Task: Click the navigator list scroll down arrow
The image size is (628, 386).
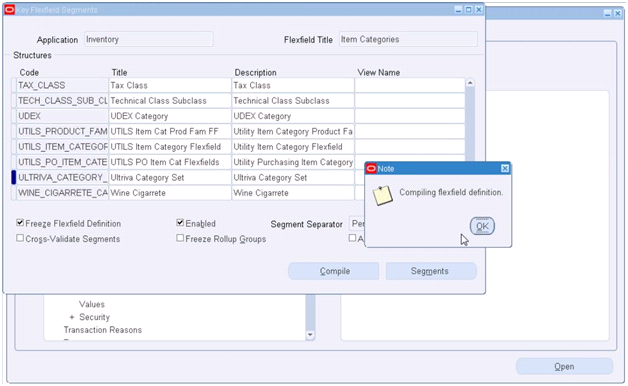Action: (310, 335)
